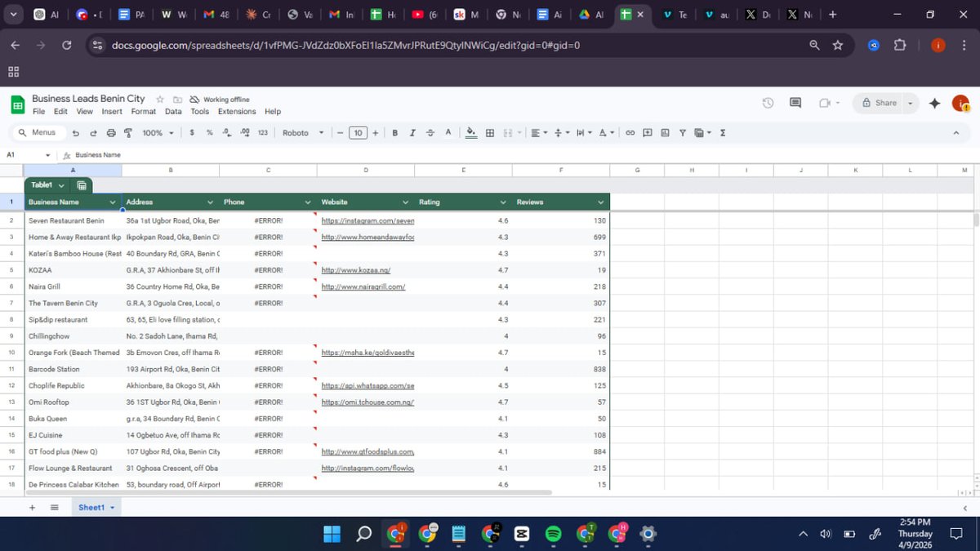Image resolution: width=980 pixels, height=551 pixels.
Task: Print the spreadsheet with the printer icon
Action: click(111, 133)
